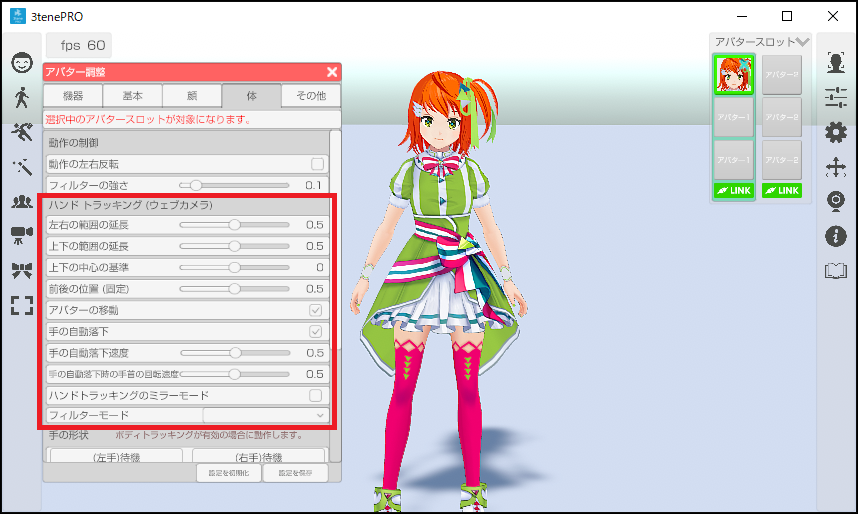Toggle the 手の自動落下 checkbox

pos(316,331)
